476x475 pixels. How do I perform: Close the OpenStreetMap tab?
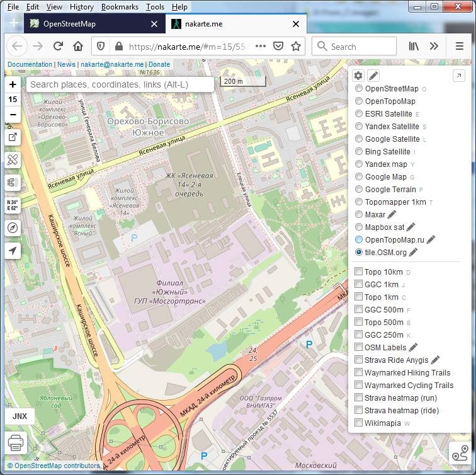point(154,24)
